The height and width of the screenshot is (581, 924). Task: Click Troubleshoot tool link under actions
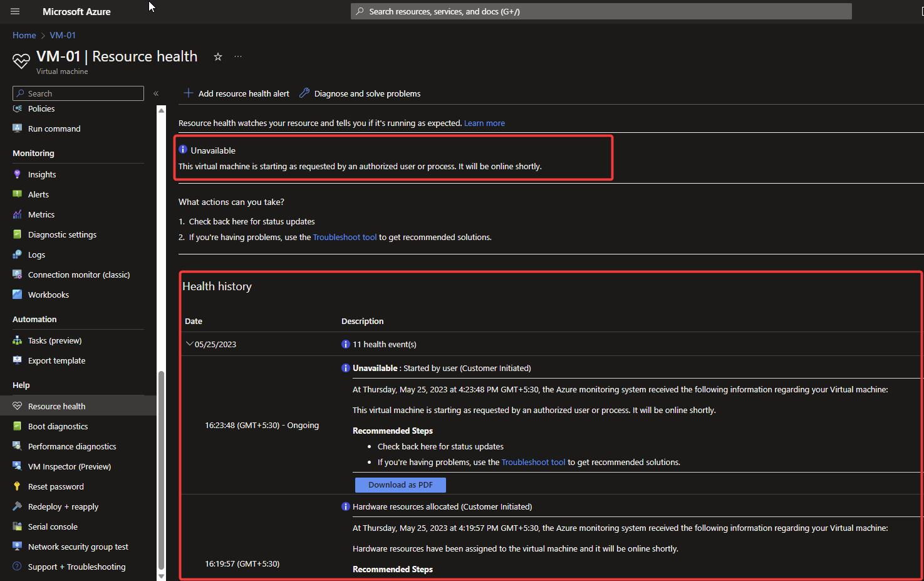tap(345, 237)
